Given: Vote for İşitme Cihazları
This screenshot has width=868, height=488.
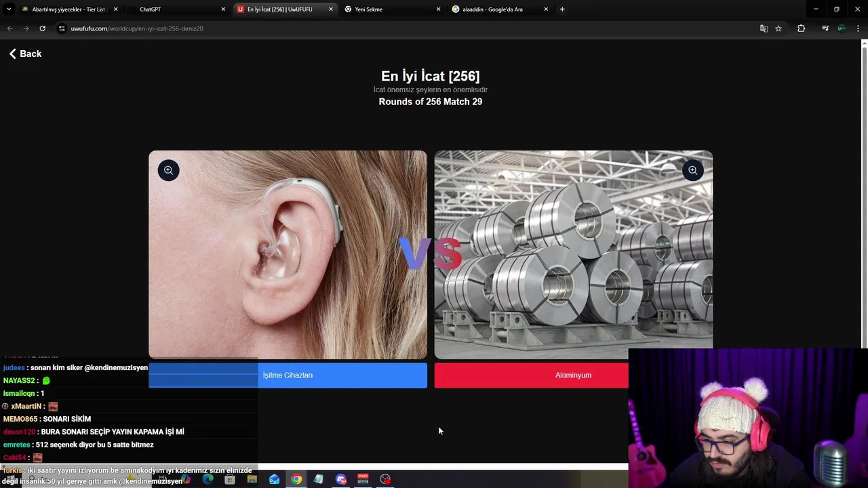Looking at the screenshot, I should [x=288, y=375].
